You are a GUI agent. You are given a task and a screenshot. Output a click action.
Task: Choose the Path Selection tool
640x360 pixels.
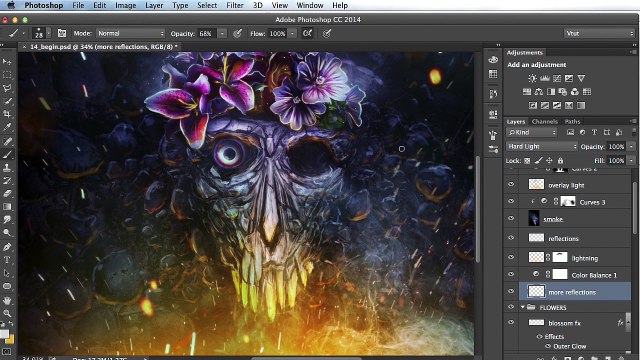[7, 273]
